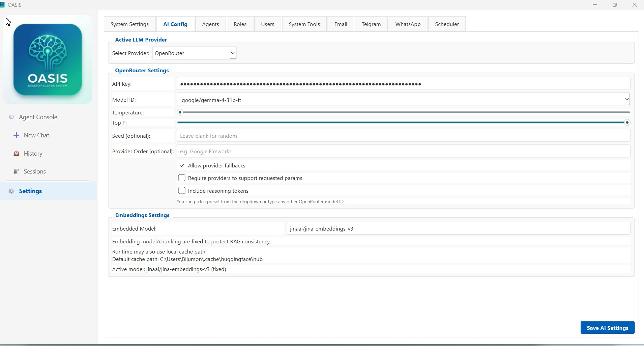Image resolution: width=644 pixels, height=346 pixels.
Task: Start a New Chat
Action: point(36,135)
